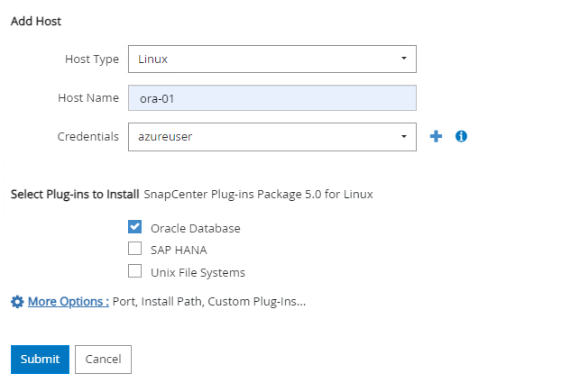
Task: Click the Oracle Database label text
Action: coord(195,228)
